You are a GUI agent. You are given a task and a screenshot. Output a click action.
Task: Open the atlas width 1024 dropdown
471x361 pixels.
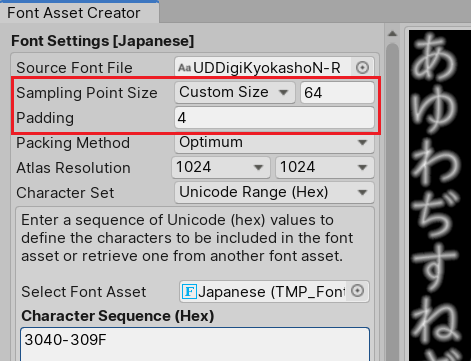pos(221,167)
